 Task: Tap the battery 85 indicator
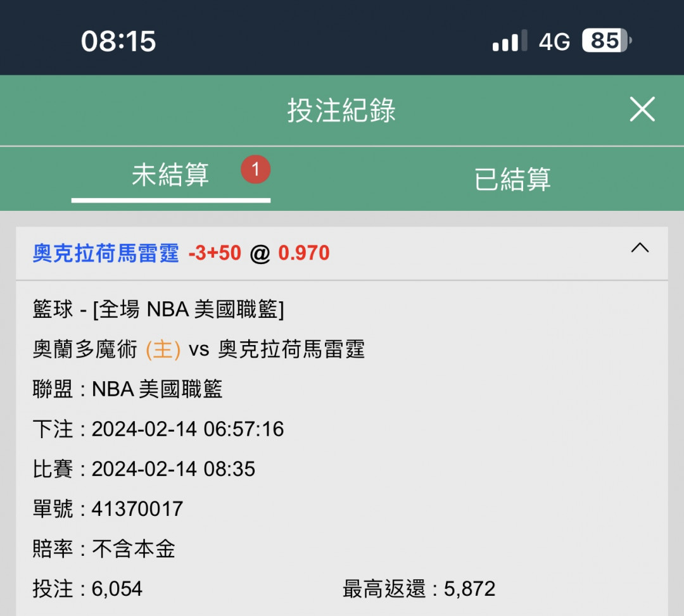[607, 41]
